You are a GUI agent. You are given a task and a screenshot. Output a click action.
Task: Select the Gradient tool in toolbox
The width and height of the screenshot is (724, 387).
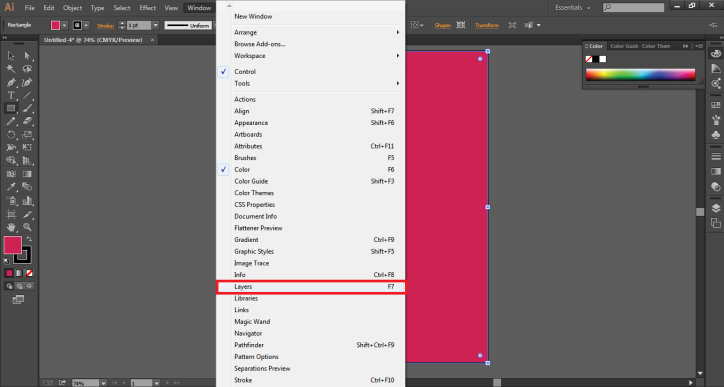(27, 174)
